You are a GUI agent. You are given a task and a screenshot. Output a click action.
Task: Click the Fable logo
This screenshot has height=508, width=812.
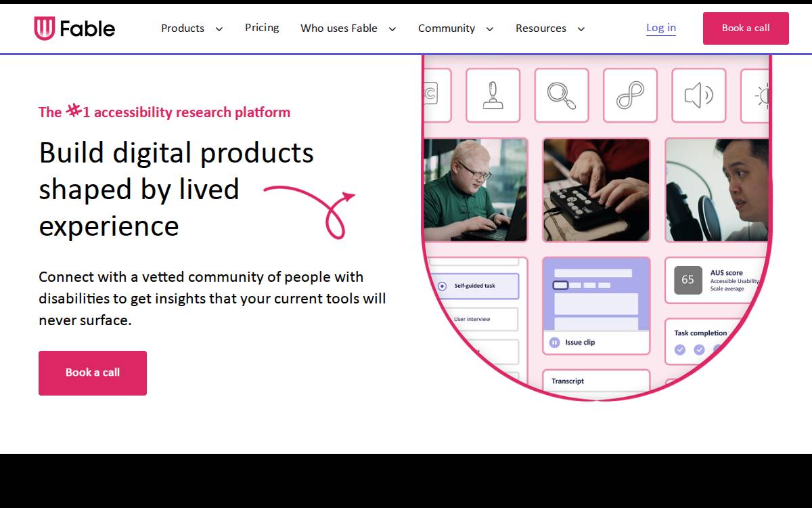[74, 28]
